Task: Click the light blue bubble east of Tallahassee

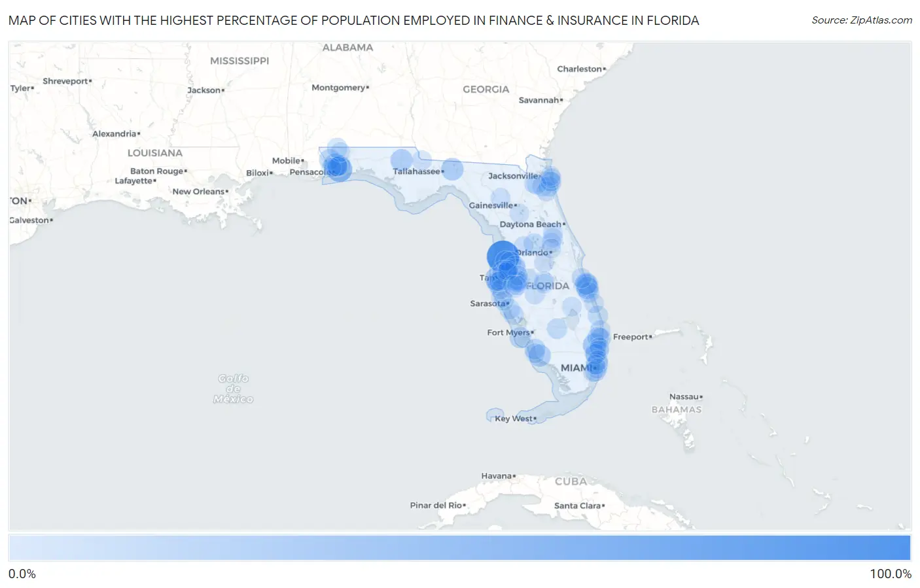Action: coord(452,169)
